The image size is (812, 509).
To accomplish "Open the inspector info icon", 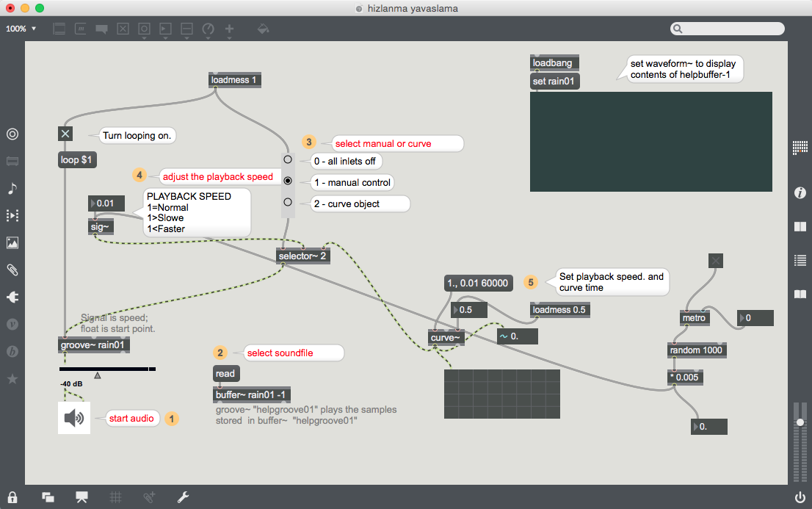I will click(x=800, y=193).
